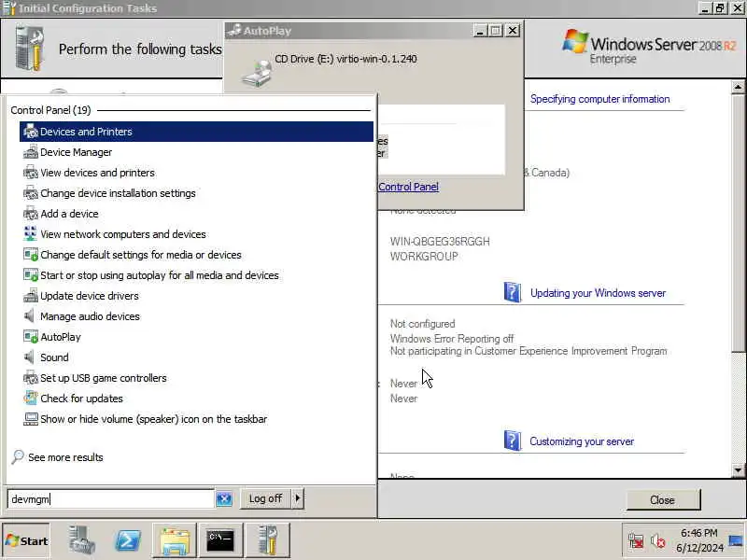This screenshot has width=747, height=560.
Task: Click the Close button in Initial Configuration Tasks
Action: click(x=663, y=500)
